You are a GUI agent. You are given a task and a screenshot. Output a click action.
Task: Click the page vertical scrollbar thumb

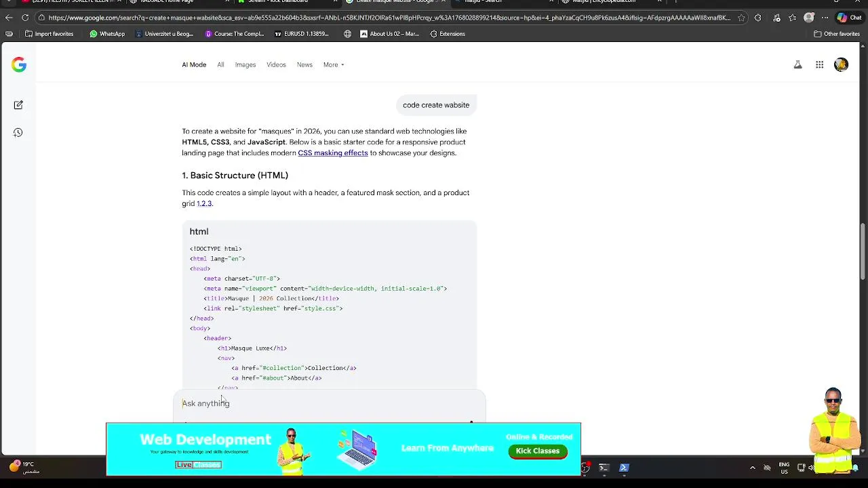click(x=863, y=251)
